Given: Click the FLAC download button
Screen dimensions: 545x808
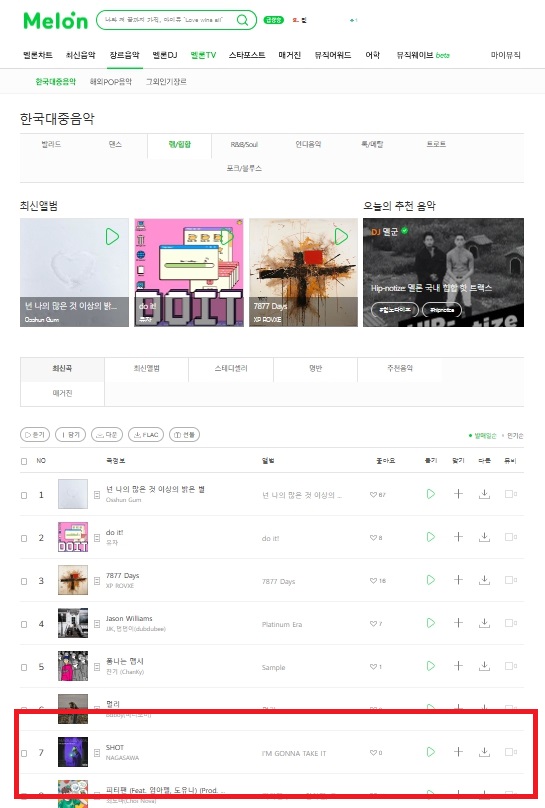Looking at the screenshot, I should click(146, 435).
